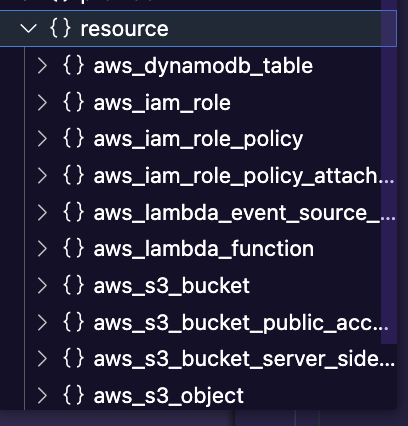Image resolution: width=408 pixels, height=426 pixels.
Task: Click the outline vertical scrollbar thumb
Action: (x=389, y=172)
